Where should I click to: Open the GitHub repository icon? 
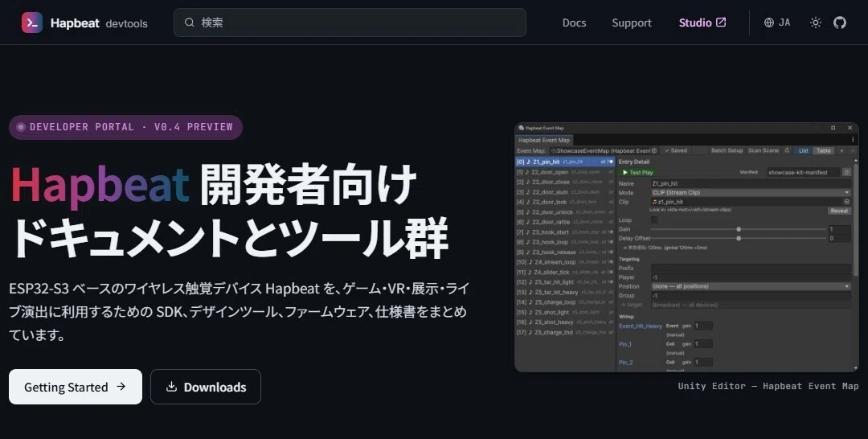(840, 23)
